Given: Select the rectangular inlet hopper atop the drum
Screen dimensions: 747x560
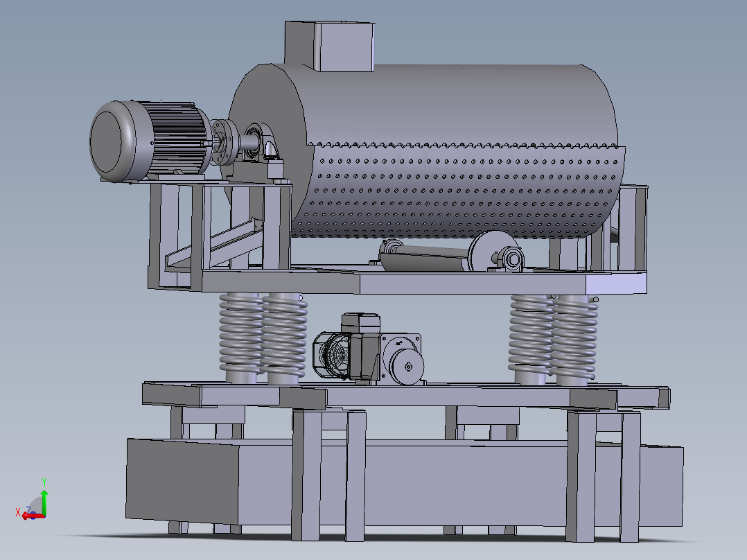Looking at the screenshot, I should (x=330, y=46).
